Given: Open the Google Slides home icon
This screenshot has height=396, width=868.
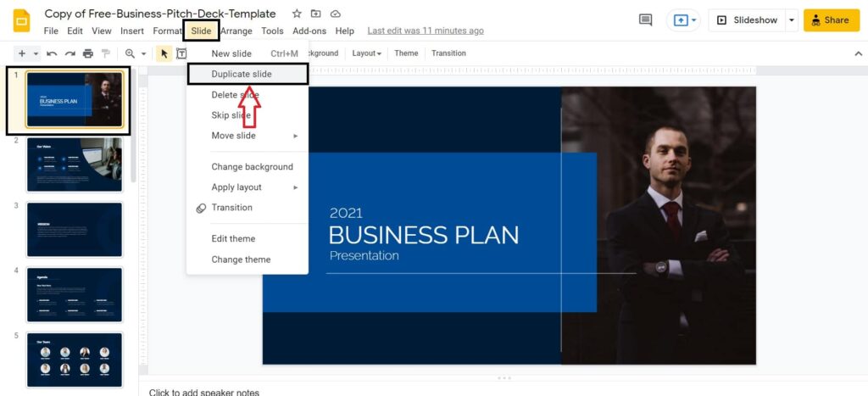Looking at the screenshot, I should (x=21, y=20).
